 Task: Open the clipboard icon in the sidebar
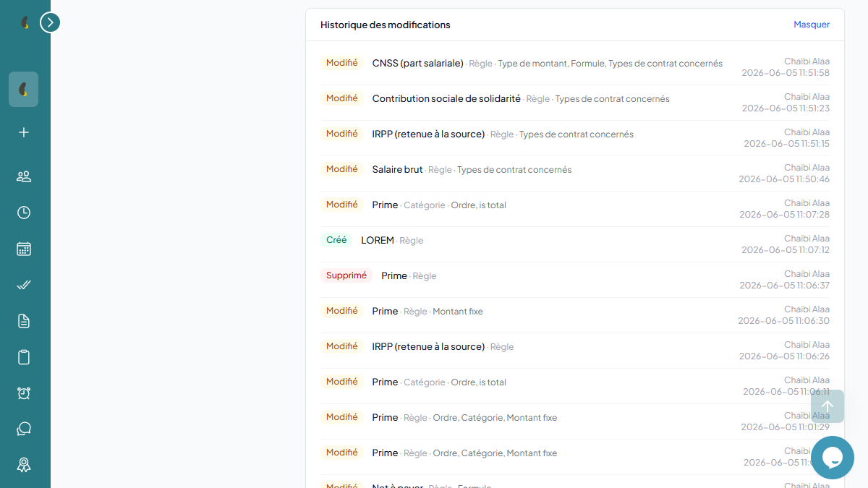click(24, 357)
